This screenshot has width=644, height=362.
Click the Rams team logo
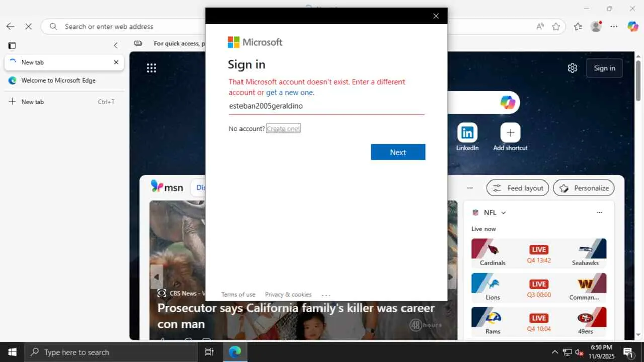pos(493,318)
